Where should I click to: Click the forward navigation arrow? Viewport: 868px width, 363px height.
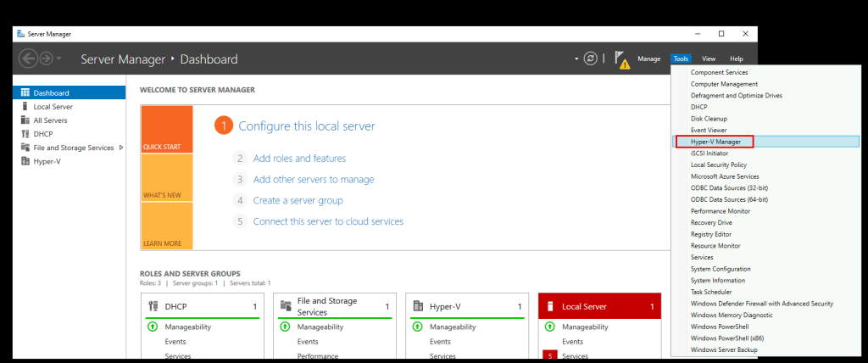pos(46,59)
